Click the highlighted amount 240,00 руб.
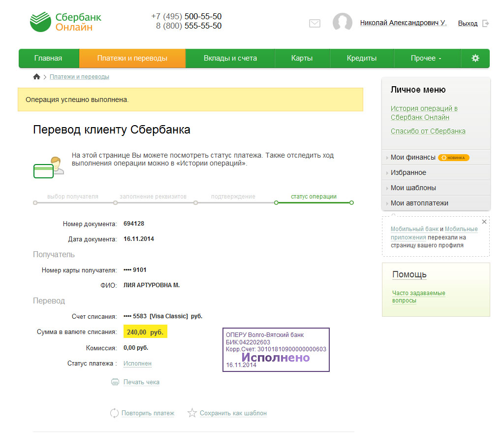 (x=145, y=332)
